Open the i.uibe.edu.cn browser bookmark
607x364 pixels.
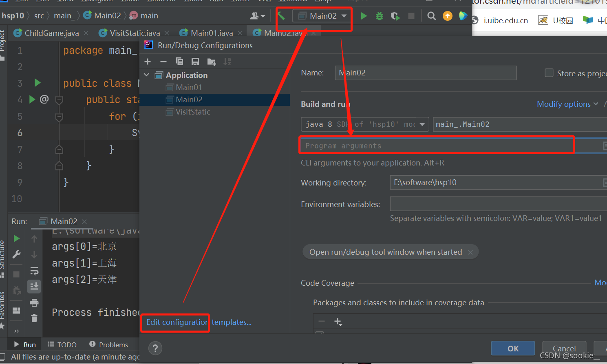[x=500, y=20]
